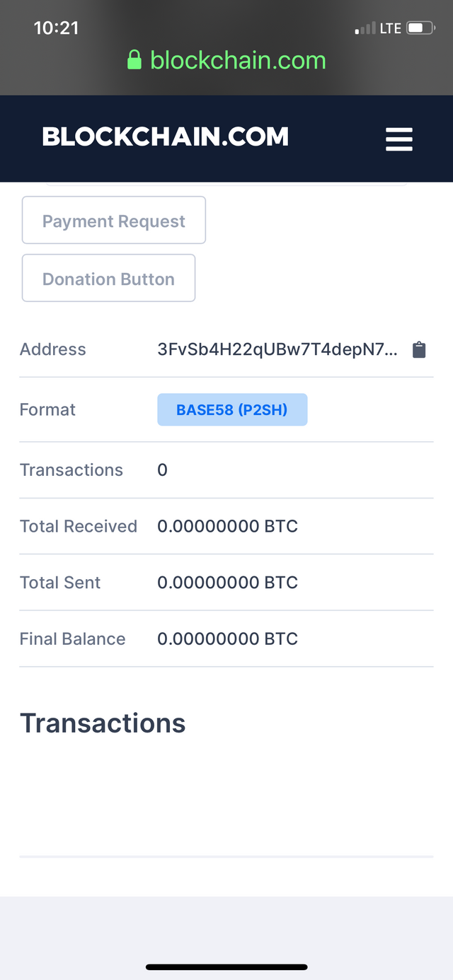
Task: Tap the Transactions count value 0
Action: click(162, 470)
